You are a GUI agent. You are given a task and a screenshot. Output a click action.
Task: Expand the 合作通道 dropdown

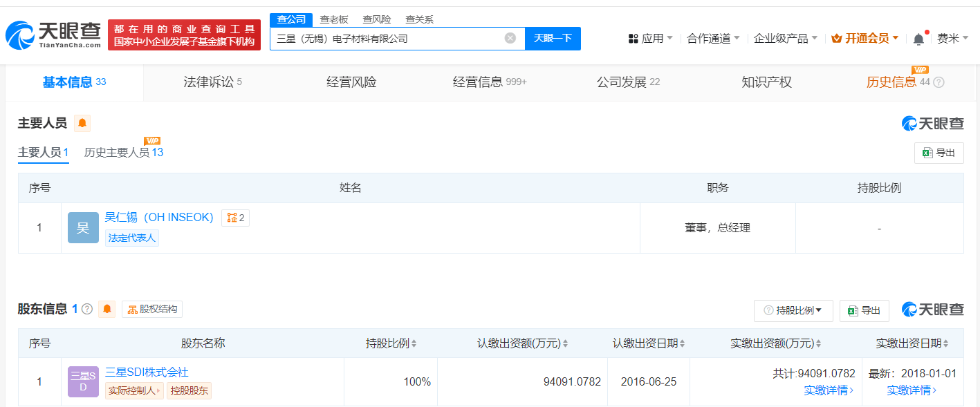713,39
